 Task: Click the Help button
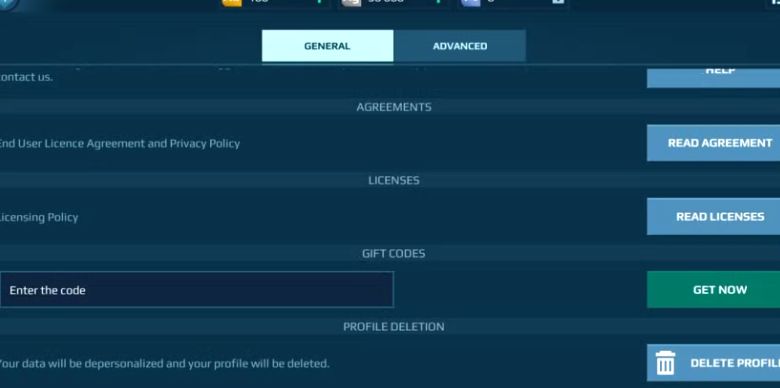713,77
